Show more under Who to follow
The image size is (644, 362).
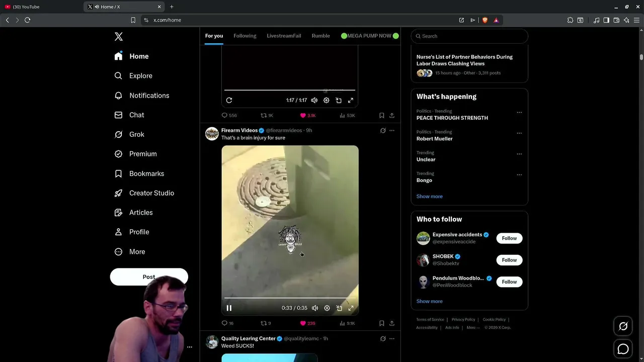click(x=430, y=301)
